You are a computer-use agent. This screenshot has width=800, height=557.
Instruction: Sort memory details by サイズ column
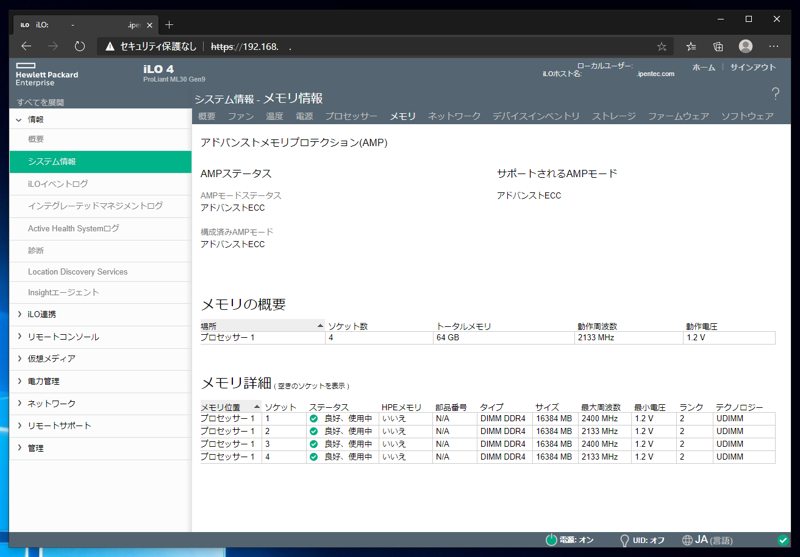(x=547, y=407)
